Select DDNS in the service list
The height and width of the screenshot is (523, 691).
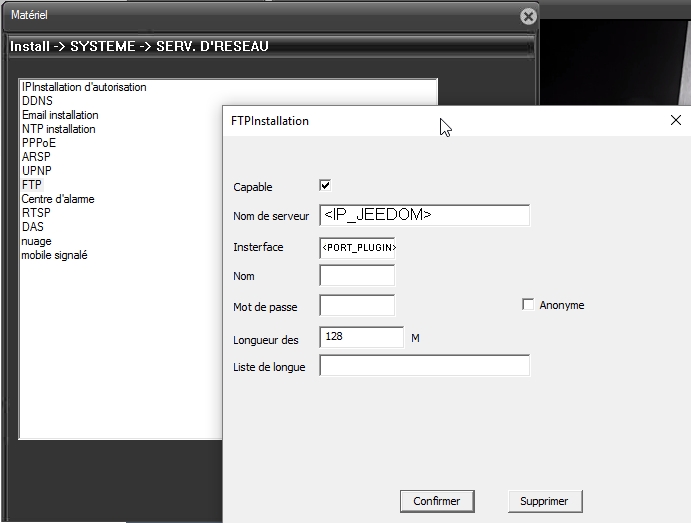(x=37, y=101)
